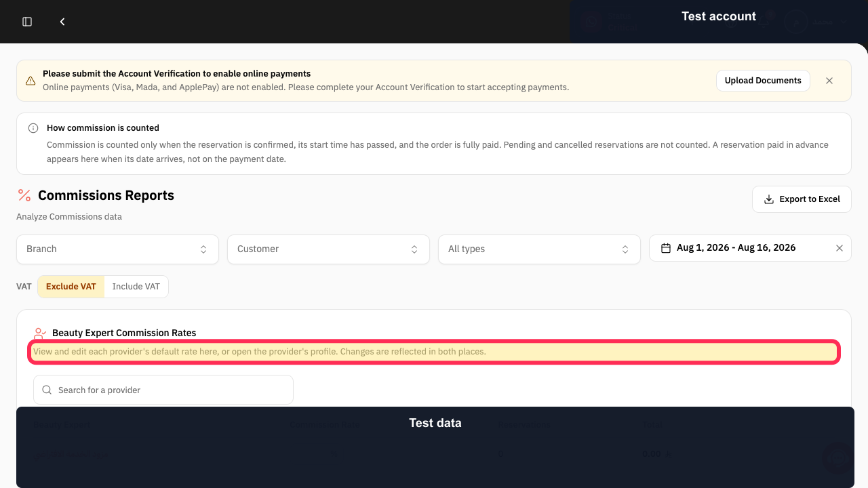The image size is (868, 488).
Task: Open the Customer dropdown
Action: [328, 249]
